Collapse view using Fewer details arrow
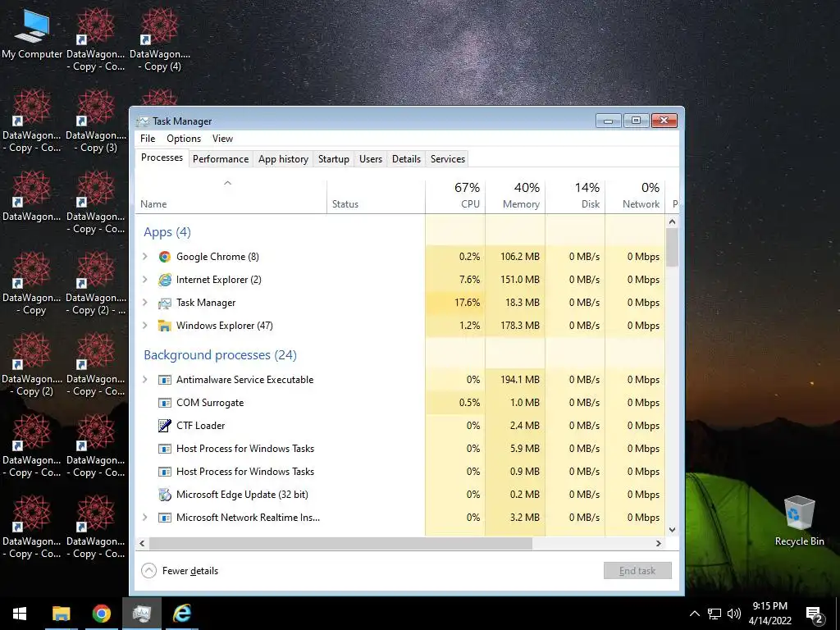 coord(148,571)
